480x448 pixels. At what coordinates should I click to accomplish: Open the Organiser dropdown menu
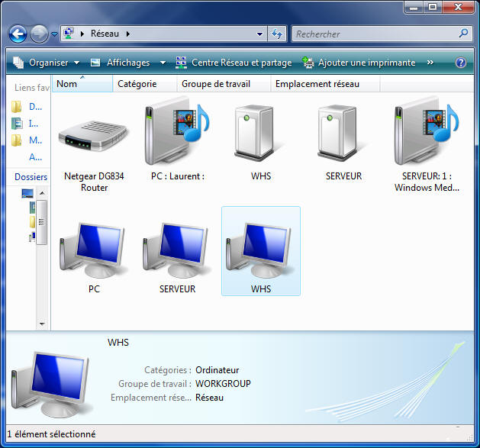(47, 63)
